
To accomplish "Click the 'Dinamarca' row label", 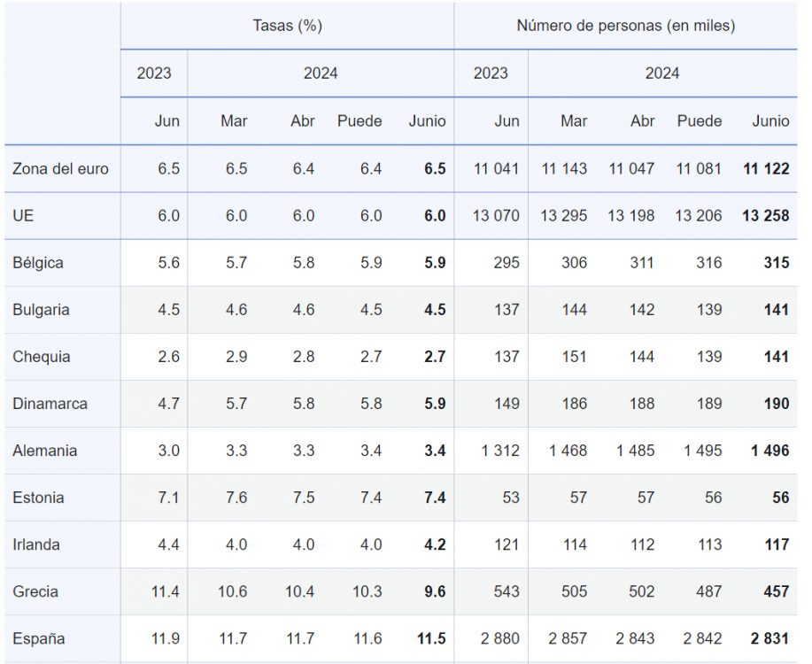I will 50,404.
